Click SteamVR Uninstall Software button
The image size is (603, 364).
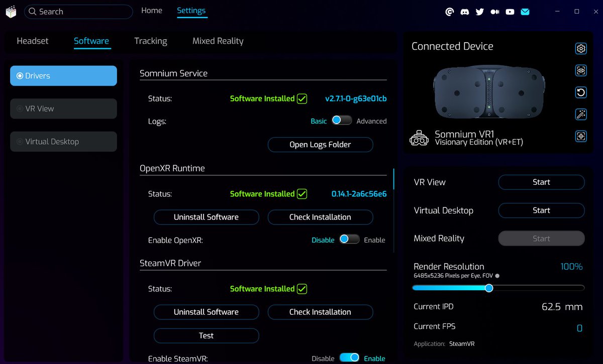click(x=206, y=312)
